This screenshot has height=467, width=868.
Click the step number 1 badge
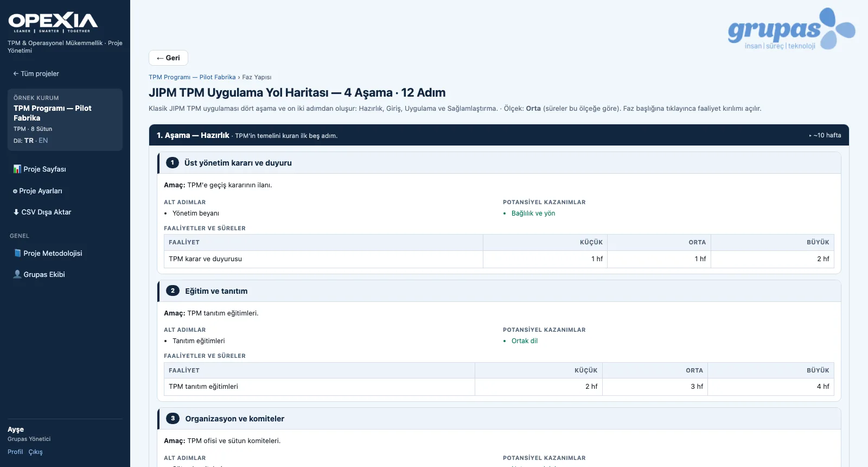(x=172, y=162)
